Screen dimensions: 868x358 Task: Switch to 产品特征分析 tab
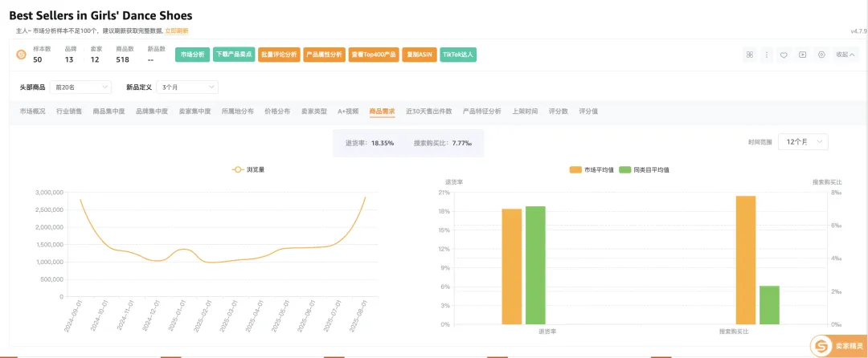[482, 111]
